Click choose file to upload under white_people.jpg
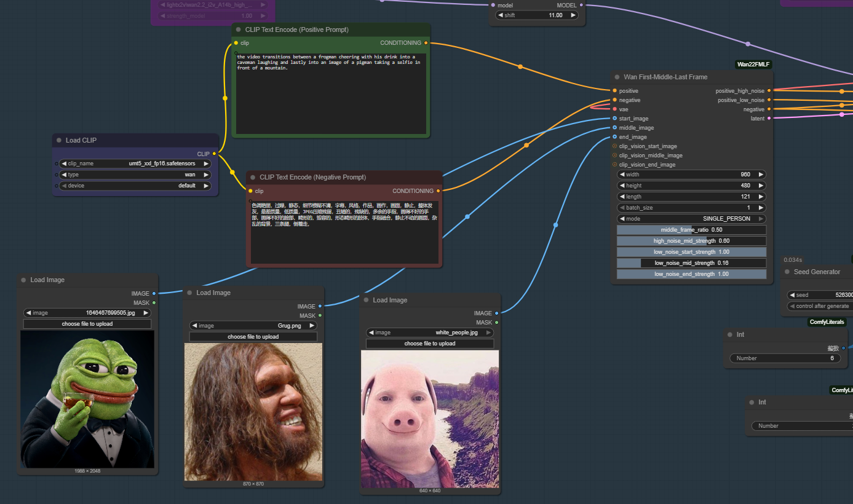Screen dimensions: 853x504 click(x=429, y=344)
